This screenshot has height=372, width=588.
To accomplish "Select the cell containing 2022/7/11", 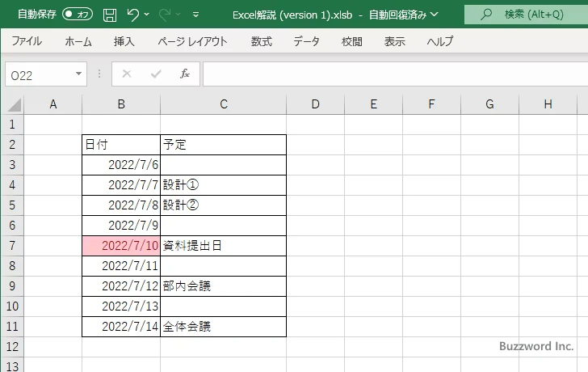I will click(121, 266).
